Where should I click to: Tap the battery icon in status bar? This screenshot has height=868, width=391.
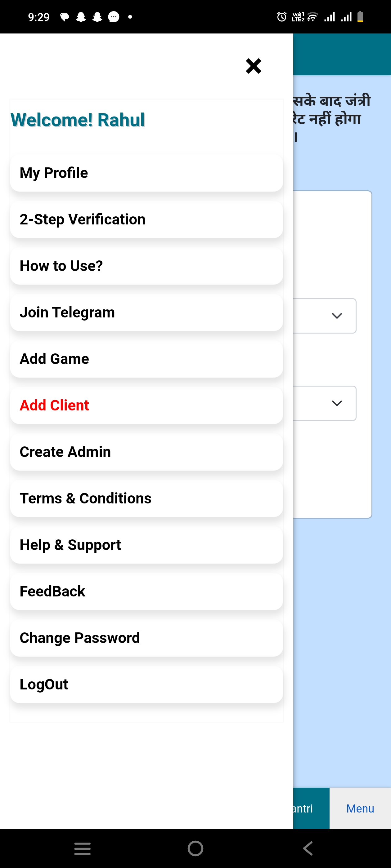pyautogui.click(x=360, y=16)
